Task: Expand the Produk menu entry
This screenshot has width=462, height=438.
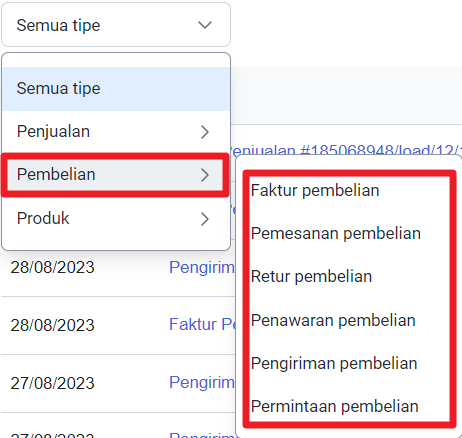Action: 116,219
